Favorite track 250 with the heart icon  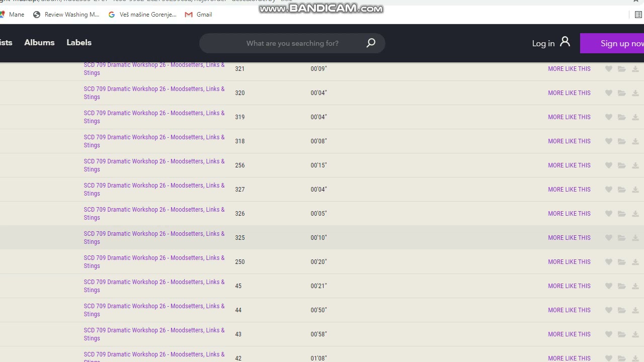(x=609, y=262)
